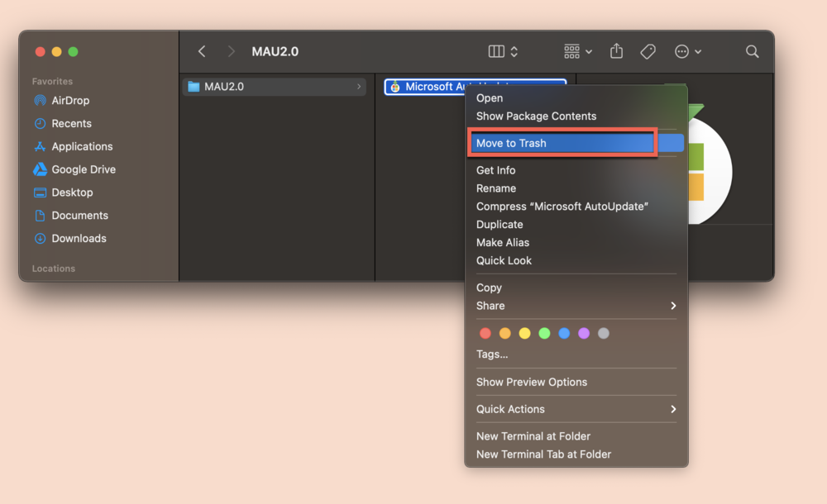Select the Downloads sidebar item
Image resolution: width=827 pixels, height=504 pixels.
79,238
